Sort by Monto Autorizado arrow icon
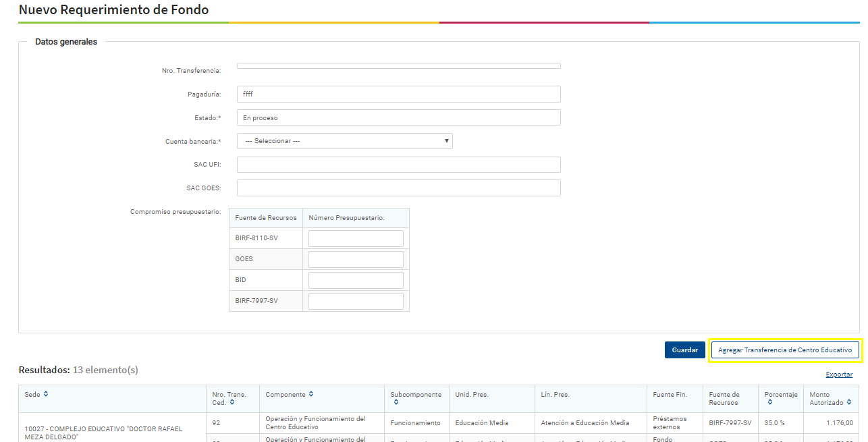 tap(849, 403)
